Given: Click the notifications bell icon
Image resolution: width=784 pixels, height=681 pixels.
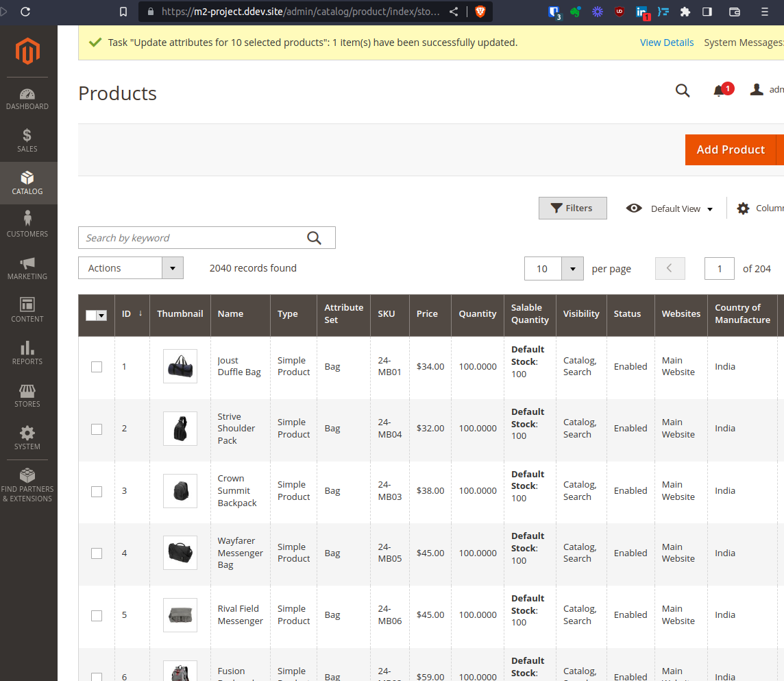Looking at the screenshot, I should pos(719,91).
